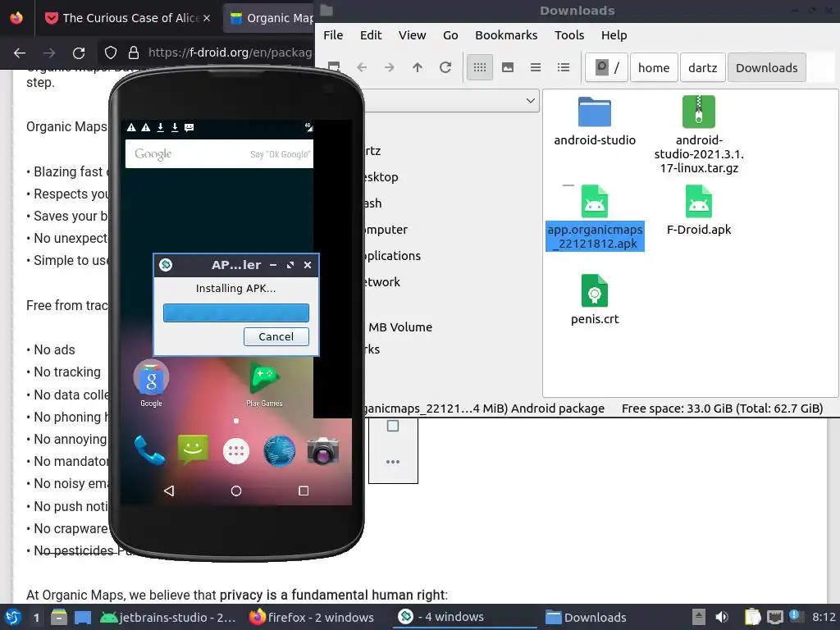Screen dimensions: 840x630
Task: Go to parent folder in file manager
Action: (x=418, y=67)
